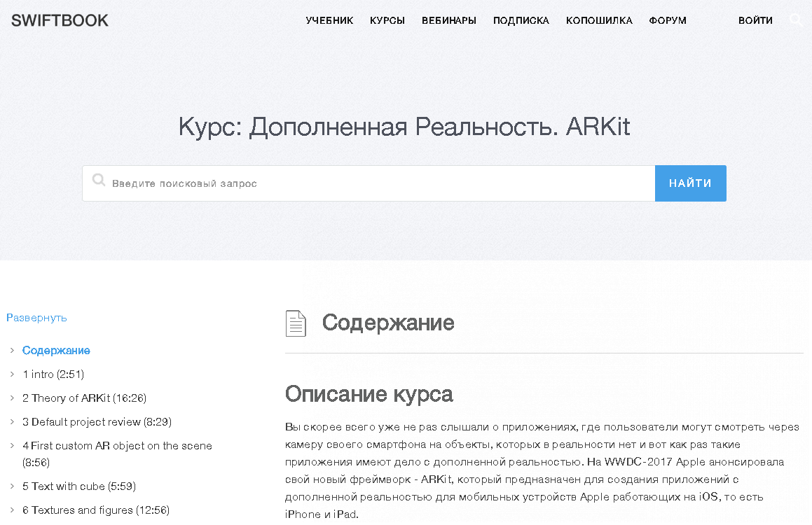
Task: Open the УЧЕБНИК menu item
Action: [329, 20]
